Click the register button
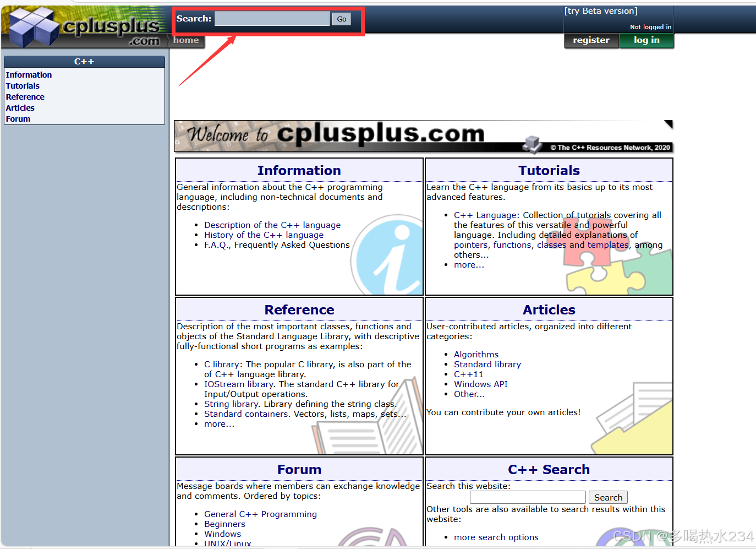This screenshot has width=756, height=549. pos(591,40)
